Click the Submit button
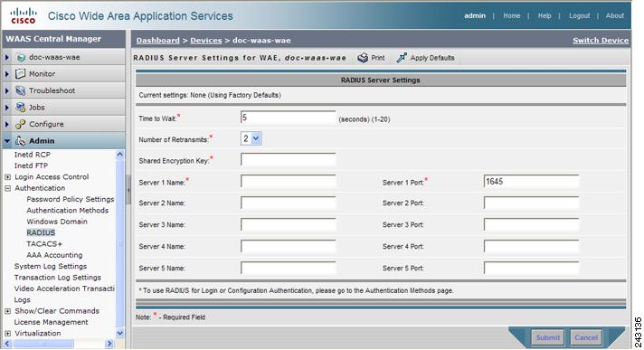644x350 pixels. point(548,337)
